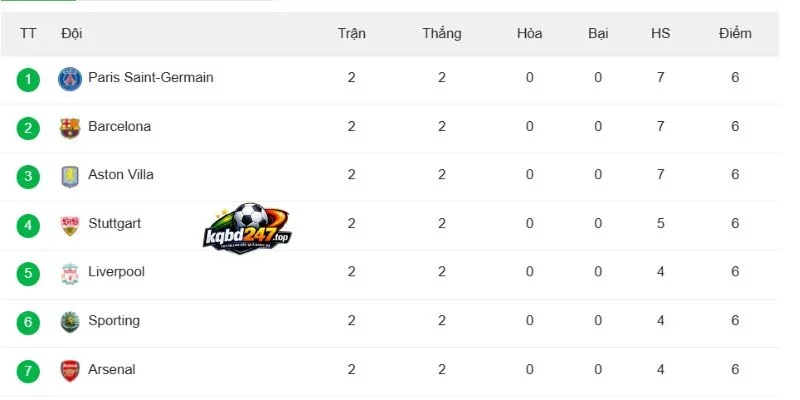Select the green rank 1 badge
The height and width of the screenshot is (400, 800).
(x=28, y=80)
